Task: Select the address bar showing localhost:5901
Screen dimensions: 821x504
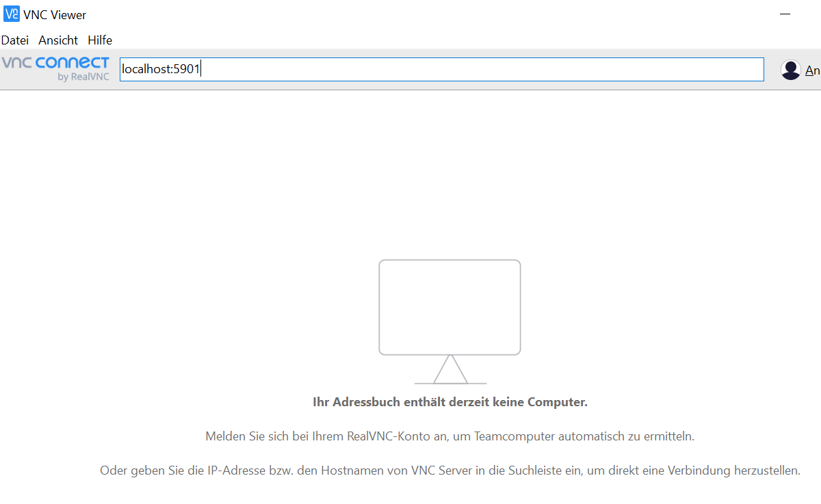Action: tap(441, 69)
